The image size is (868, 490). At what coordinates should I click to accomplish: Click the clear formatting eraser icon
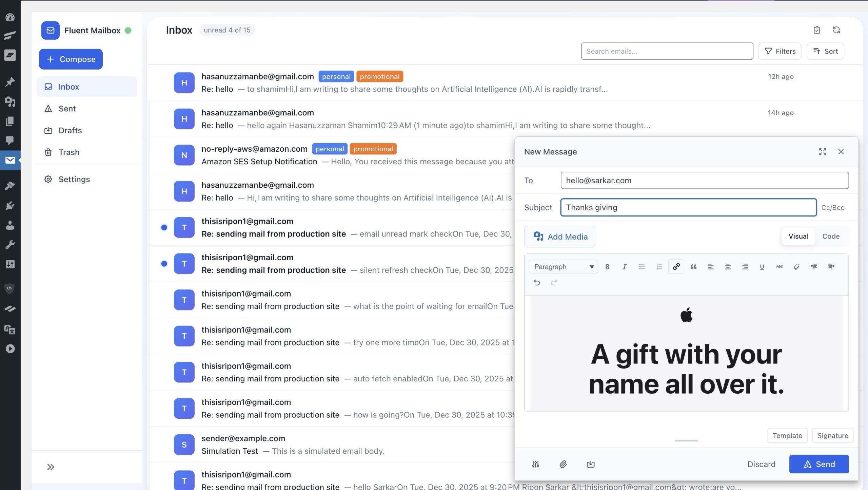pos(796,267)
